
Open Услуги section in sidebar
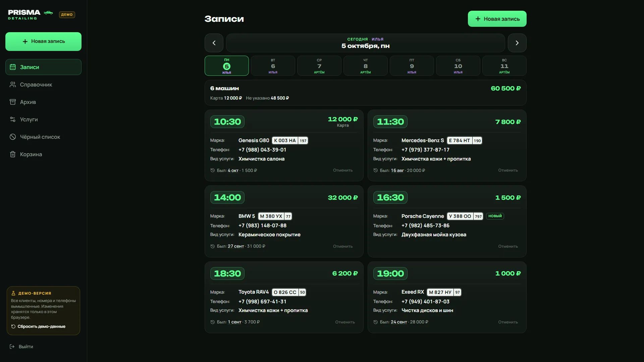[x=43, y=119]
